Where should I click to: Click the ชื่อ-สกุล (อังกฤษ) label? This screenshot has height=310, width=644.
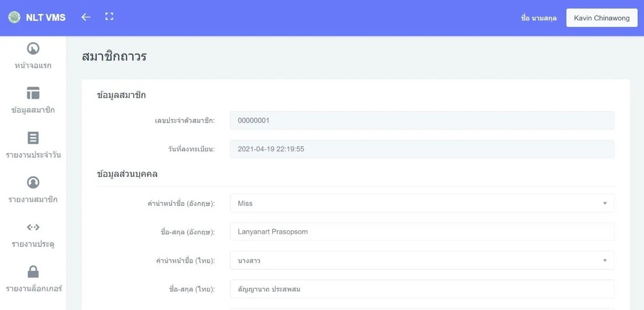pos(188,232)
